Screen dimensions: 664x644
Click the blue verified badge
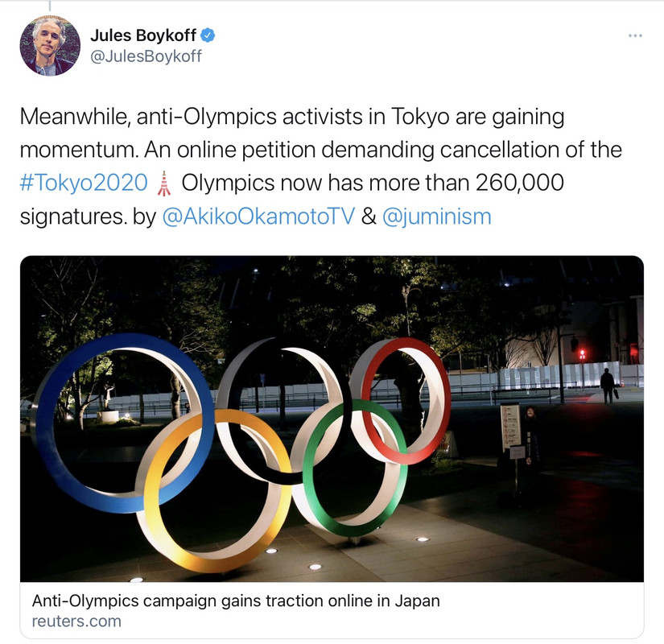[208, 35]
